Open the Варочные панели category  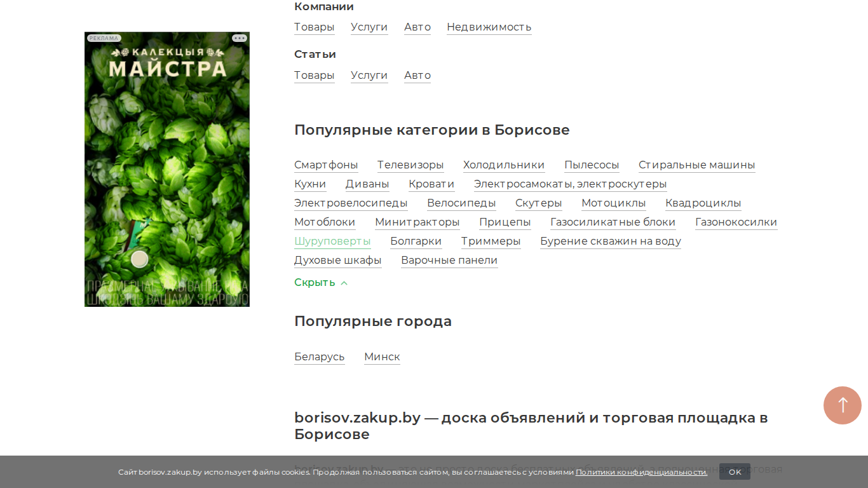point(449,261)
